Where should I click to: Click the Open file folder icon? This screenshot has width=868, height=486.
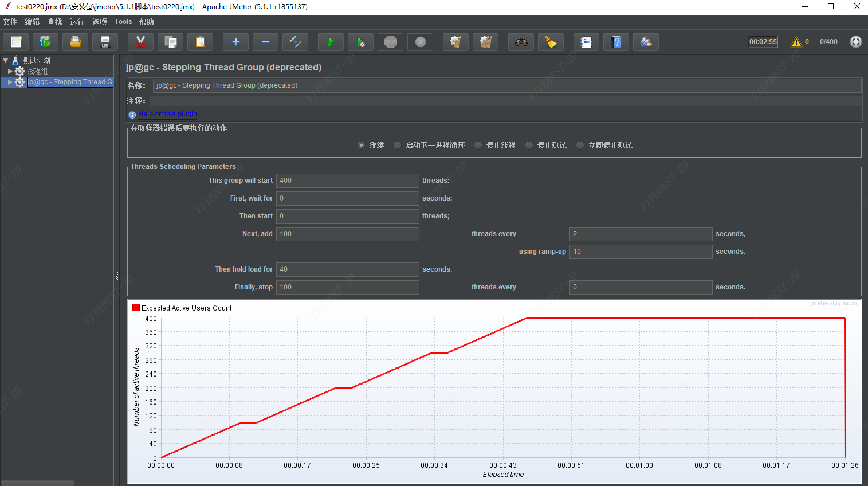point(75,42)
